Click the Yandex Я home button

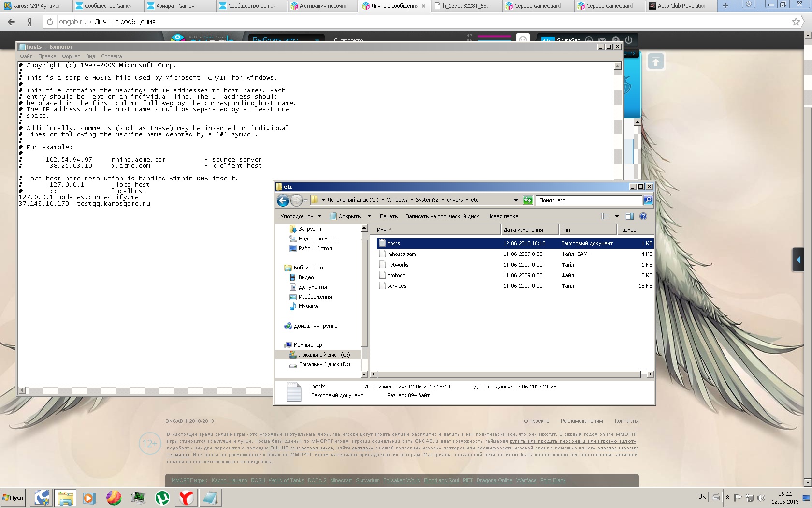[29, 22]
